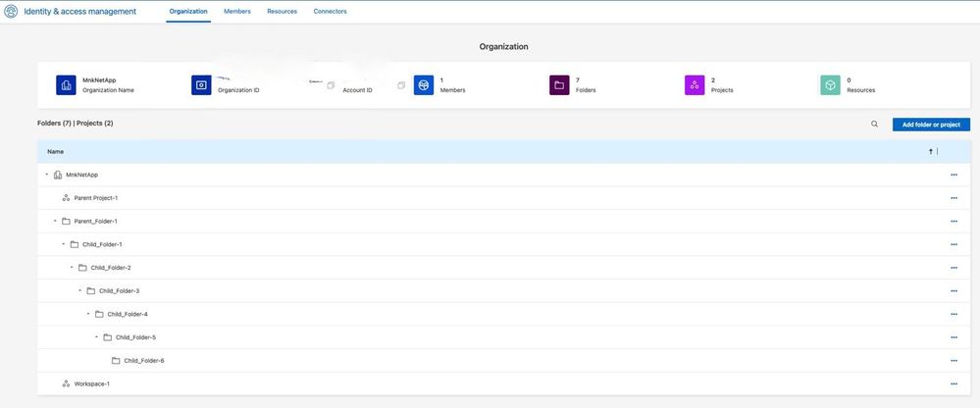Select the Child_Folder-4 label
The width and height of the screenshot is (980, 408).
coord(128,314)
